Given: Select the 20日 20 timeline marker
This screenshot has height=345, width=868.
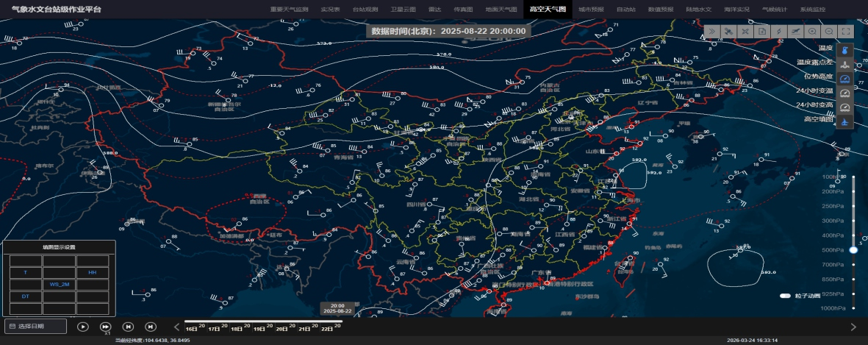Looking at the screenshot, I should (286, 328).
